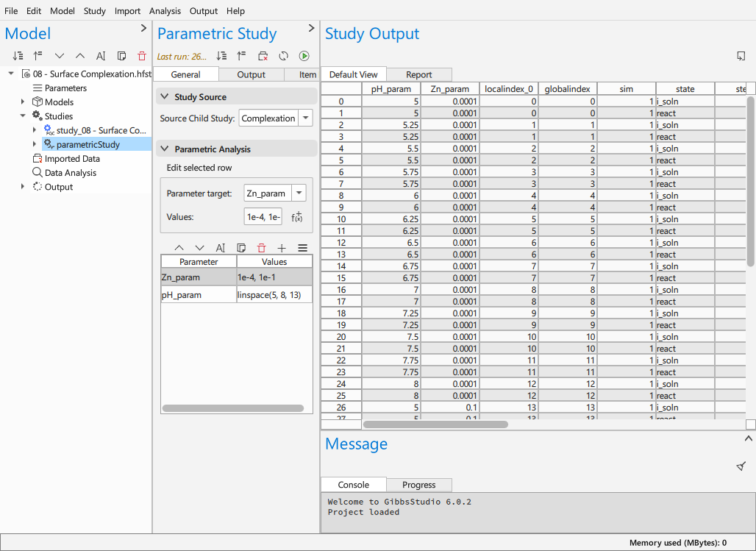Open the Parameter target dropdown
The width and height of the screenshot is (756, 551).
click(x=299, y=193)
